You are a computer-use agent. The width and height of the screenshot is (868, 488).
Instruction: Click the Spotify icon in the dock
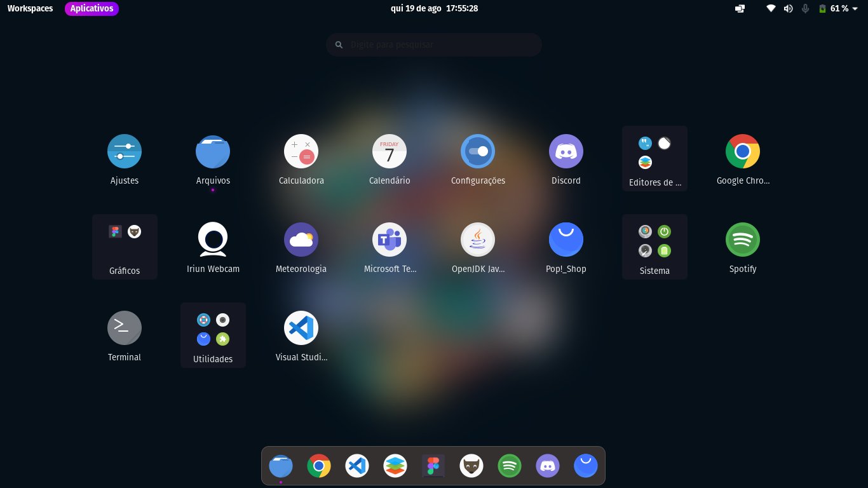[x=510, y=466]
